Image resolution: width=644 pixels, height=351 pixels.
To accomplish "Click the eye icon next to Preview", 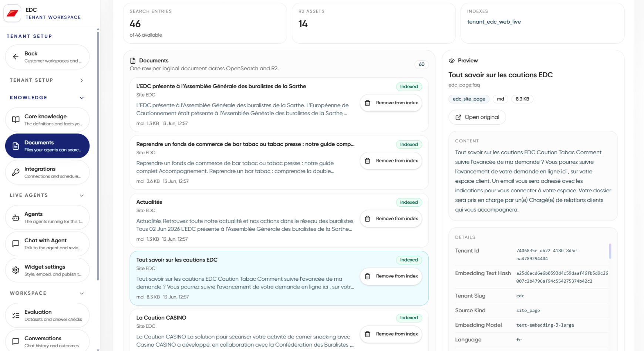I will pyautogui.click(x=452, y=61).
